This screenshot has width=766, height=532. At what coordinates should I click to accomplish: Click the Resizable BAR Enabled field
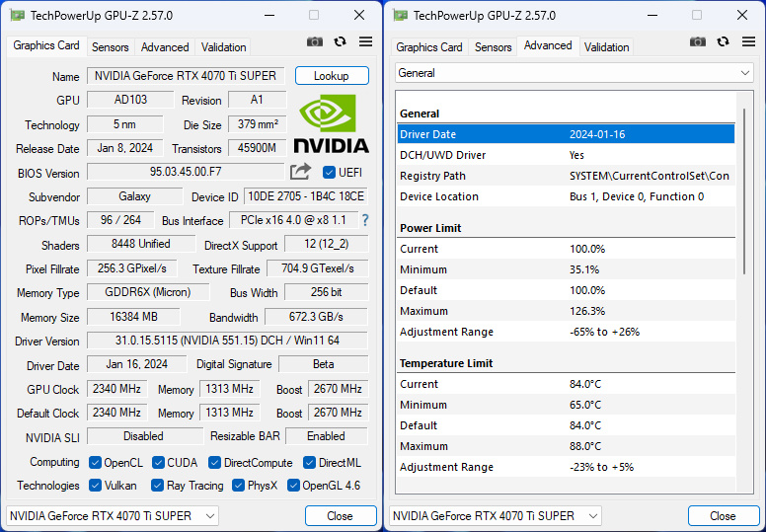pyautogui.click(x=327, y=435)
